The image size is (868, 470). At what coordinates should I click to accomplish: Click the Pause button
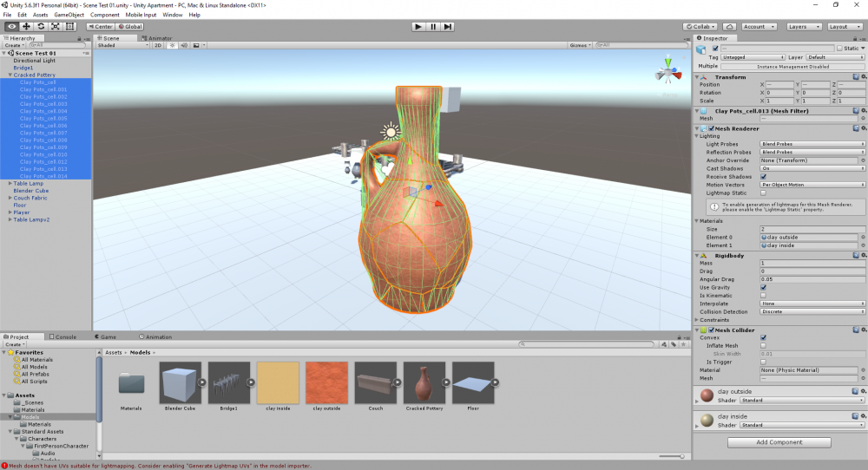pos(433,27)
